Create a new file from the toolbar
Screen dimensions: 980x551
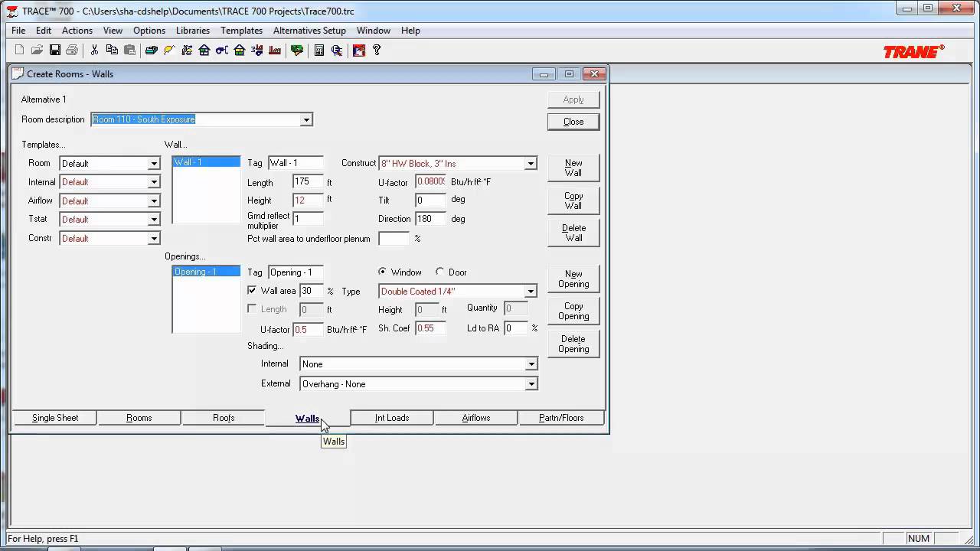point(19,50)
